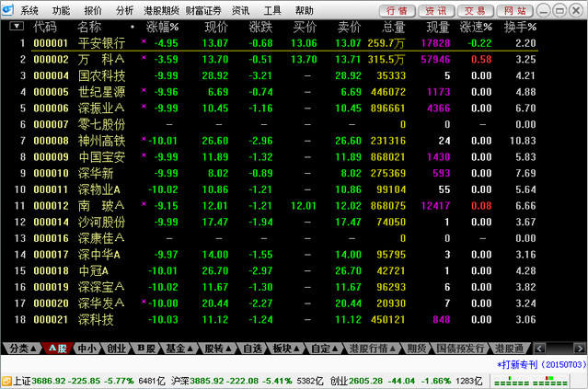Open the 港股期货 menu
The image size is (588, 389).
click(162, 10)
